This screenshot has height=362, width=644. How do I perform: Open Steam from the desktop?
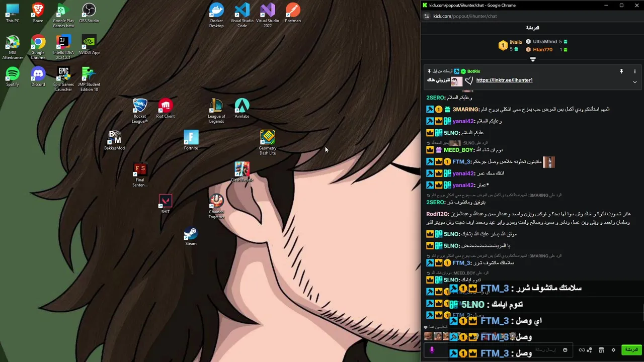(x=191, y=235)
